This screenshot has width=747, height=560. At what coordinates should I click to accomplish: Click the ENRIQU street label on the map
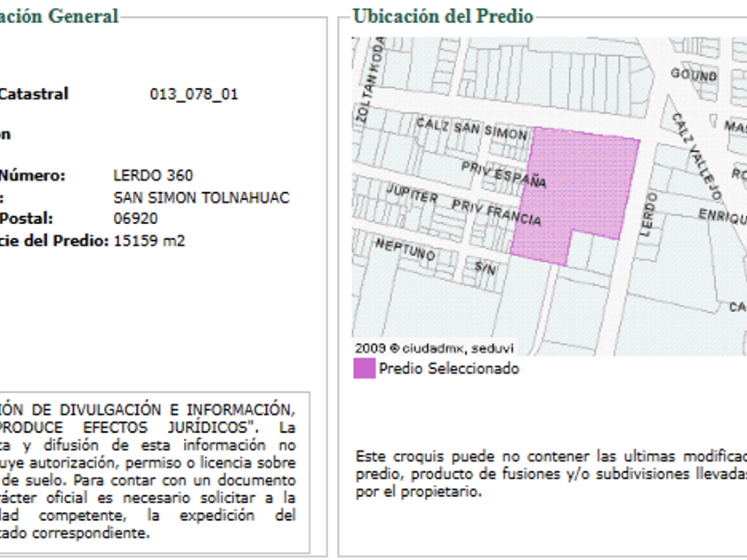(722, 216)
